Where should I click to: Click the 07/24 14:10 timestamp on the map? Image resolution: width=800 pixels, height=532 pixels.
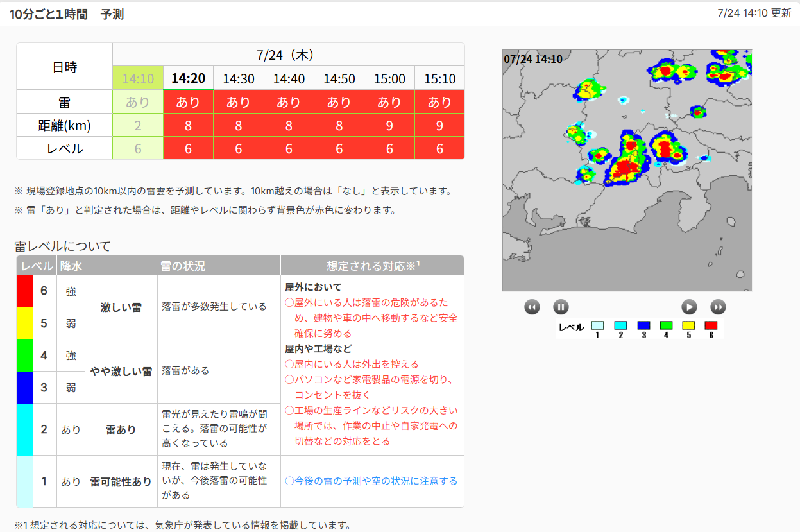533,59
